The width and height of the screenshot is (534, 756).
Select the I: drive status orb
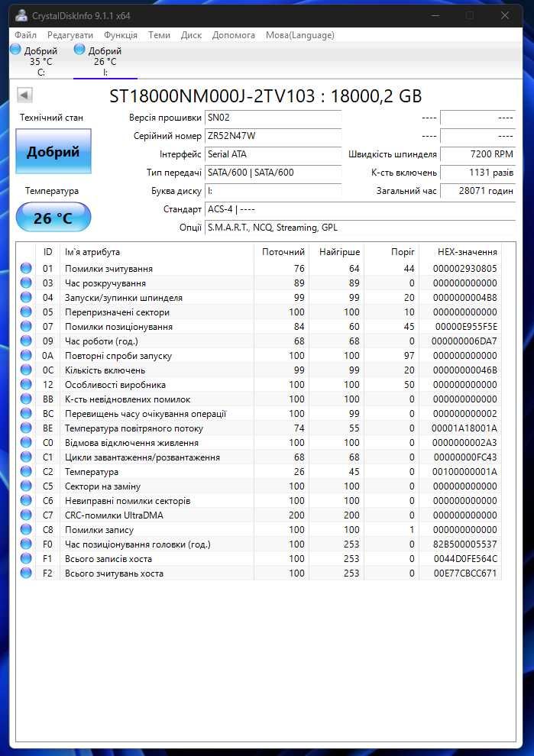point(79,49)
